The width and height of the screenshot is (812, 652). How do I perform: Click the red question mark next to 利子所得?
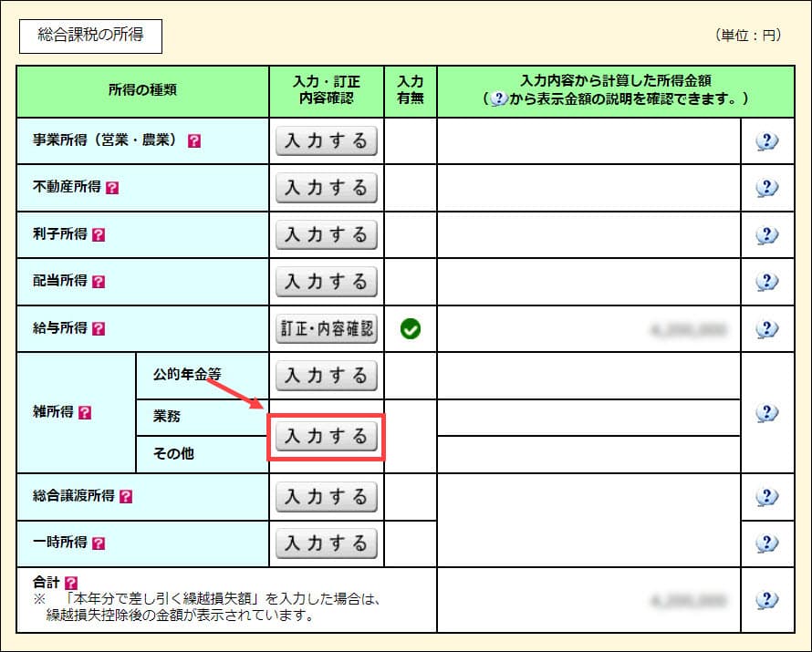pyautogui.click(x=99, y=234)
